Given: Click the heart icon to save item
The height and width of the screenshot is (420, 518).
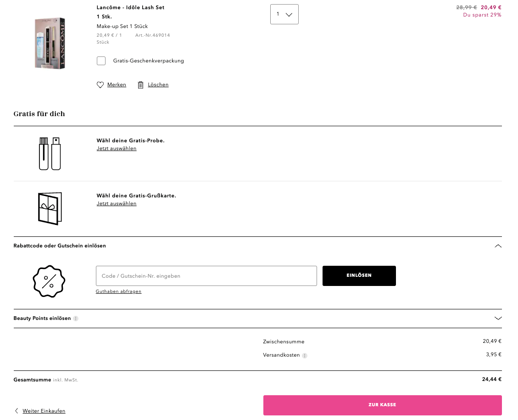Looking at the screenshot, I should coord(100,85).
